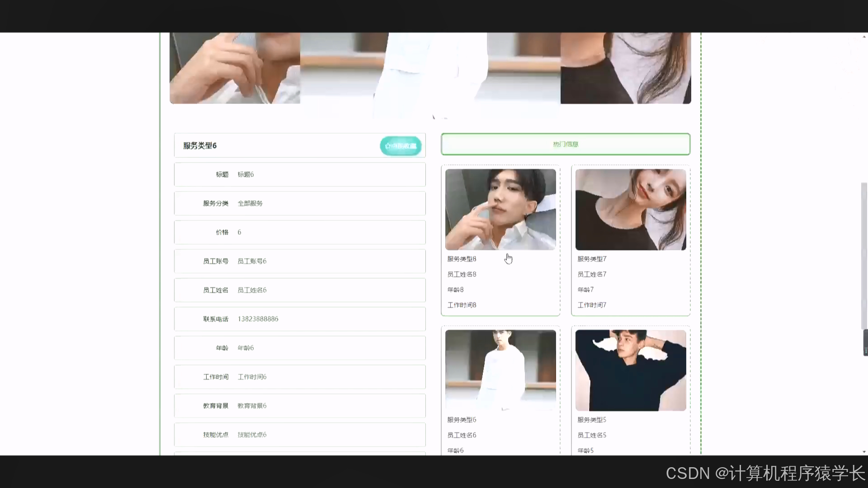Click the 工作时间8 text in card
The image size is (868, 488).
462,305
